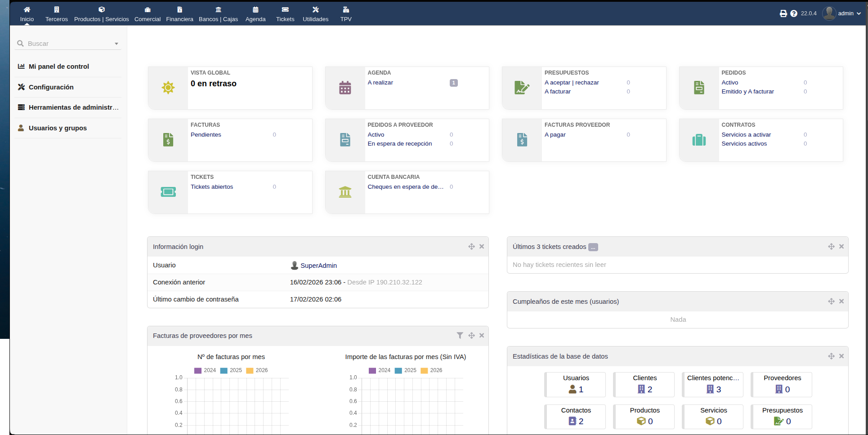The image size is (868, 435).
Task: Click the Facturas invoice icon
Action: [168, 140]
